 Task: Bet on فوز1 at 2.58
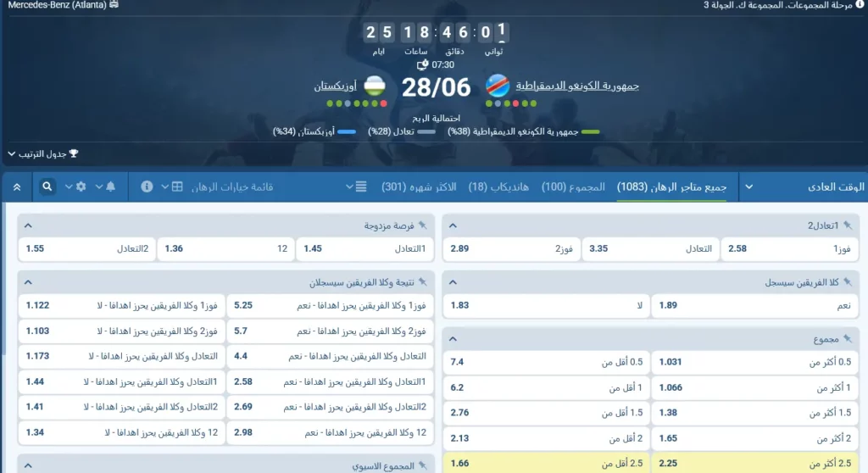(x=789, y=248)
